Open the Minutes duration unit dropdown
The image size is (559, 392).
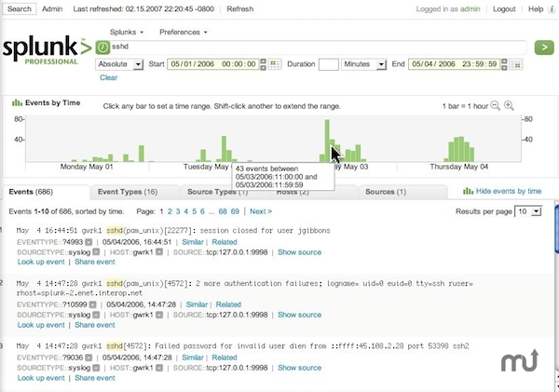363,64
